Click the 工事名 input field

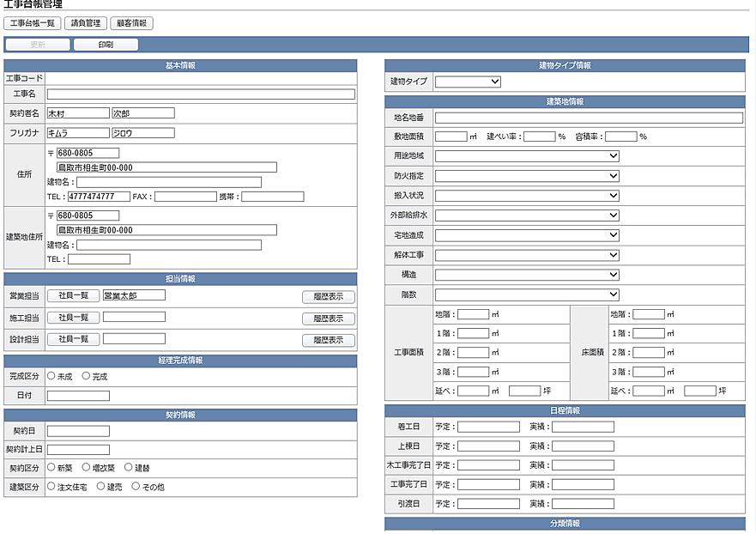(201, 94)
